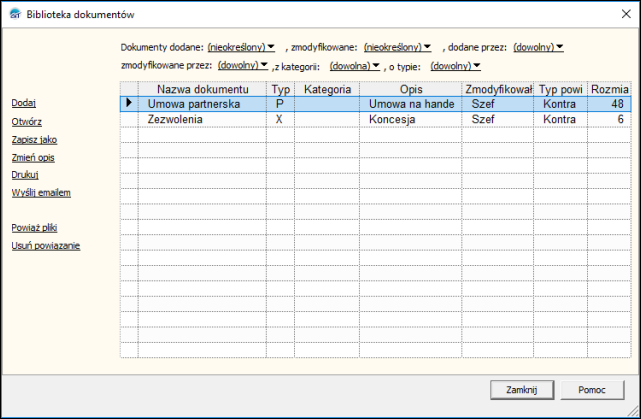The image size is (641, 419).
Task: Click the Dodaj link
Action: pos(24,103)
